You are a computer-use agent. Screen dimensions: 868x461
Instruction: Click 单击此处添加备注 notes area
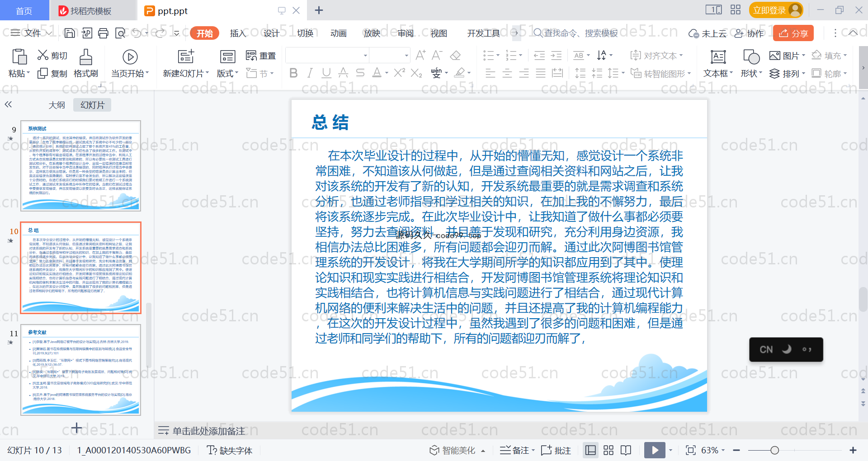click(x=208, y=431)
